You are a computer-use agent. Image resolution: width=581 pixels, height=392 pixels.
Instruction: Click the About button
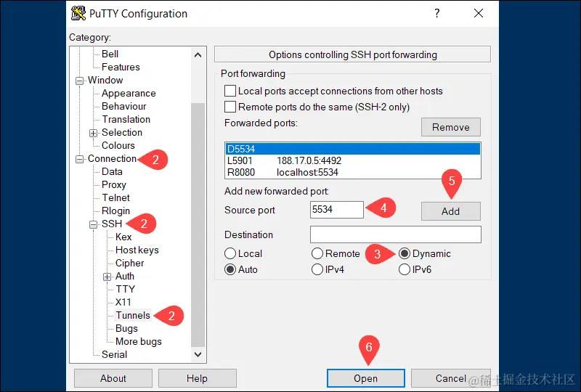[x=113, y=378]
